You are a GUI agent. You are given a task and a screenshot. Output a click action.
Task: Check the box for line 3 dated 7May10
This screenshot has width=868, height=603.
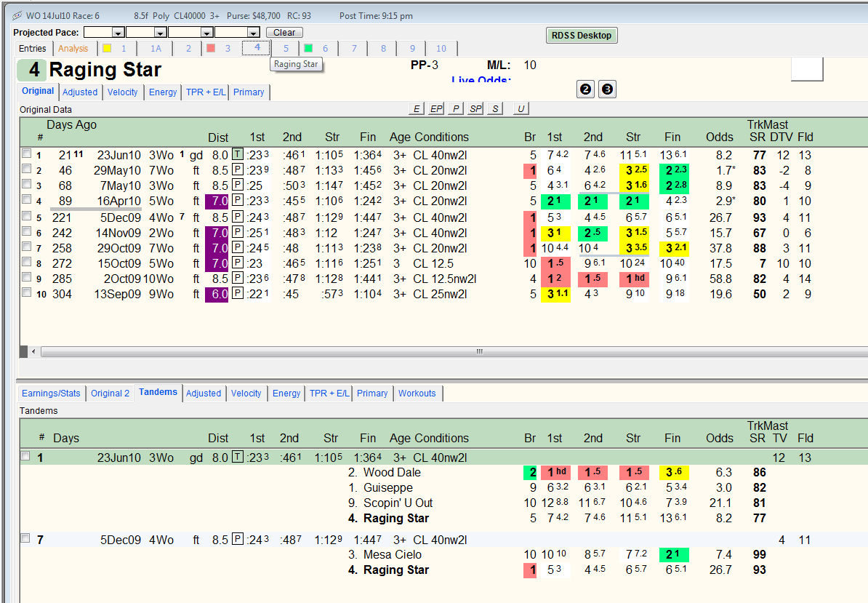tap(26, 184)
